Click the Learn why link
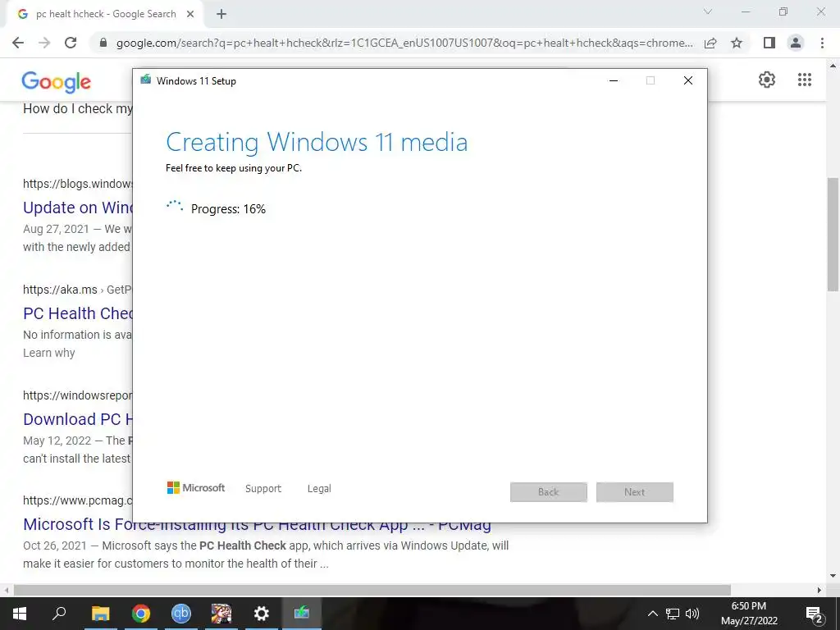This screenshot has height=630, width=840. point(48,353)
